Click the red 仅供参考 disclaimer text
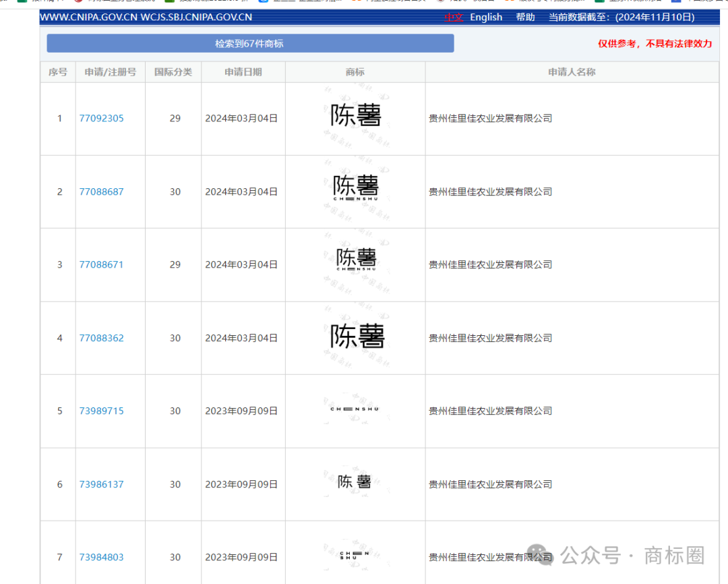Viewport: 728px width, 584px height. 655,44
